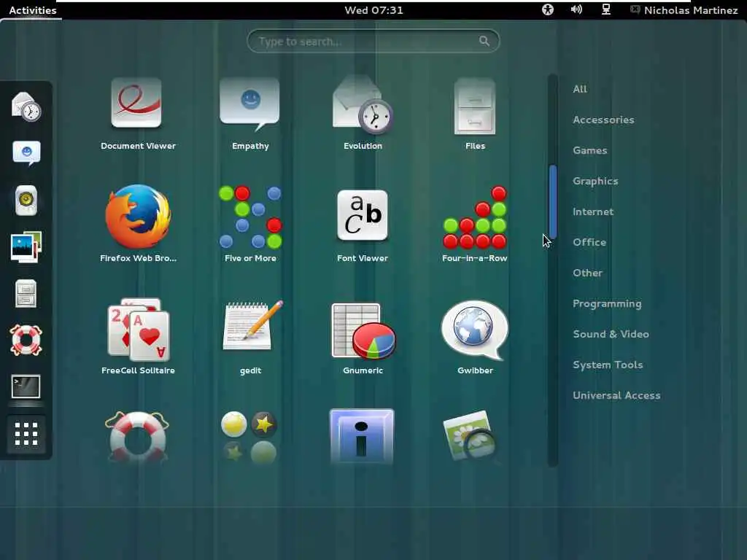This screenshot has height=560, width=747.
Task: Select the Games category
Action: tap(589, 150)
